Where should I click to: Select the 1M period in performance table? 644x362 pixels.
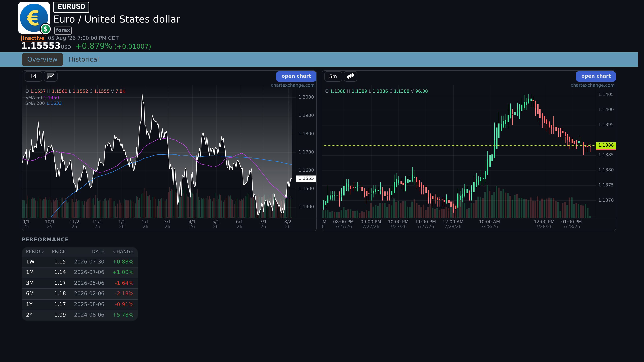point(30,272)
